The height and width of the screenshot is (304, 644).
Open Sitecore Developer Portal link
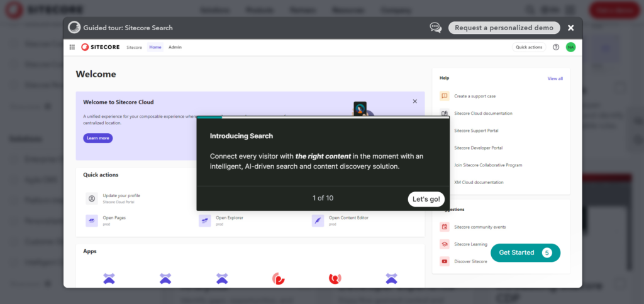478,148
